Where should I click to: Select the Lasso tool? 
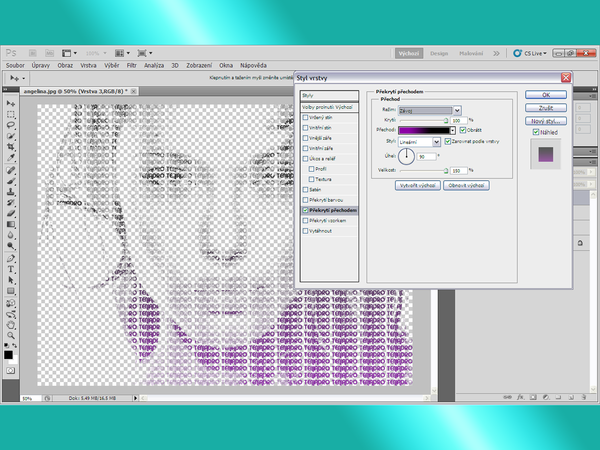tap(9, 126)
